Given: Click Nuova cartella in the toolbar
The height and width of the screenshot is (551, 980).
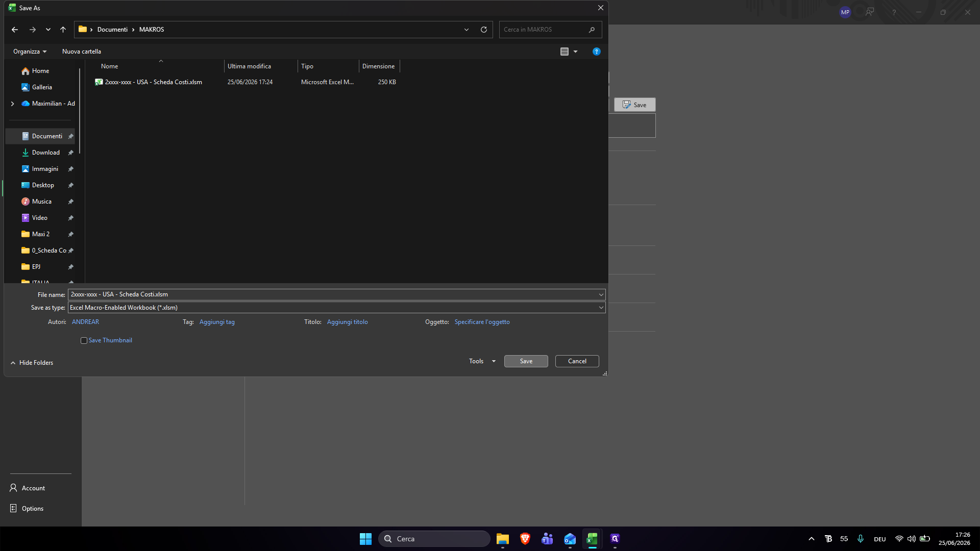Looking at the screenshot, I should [82, 52].
